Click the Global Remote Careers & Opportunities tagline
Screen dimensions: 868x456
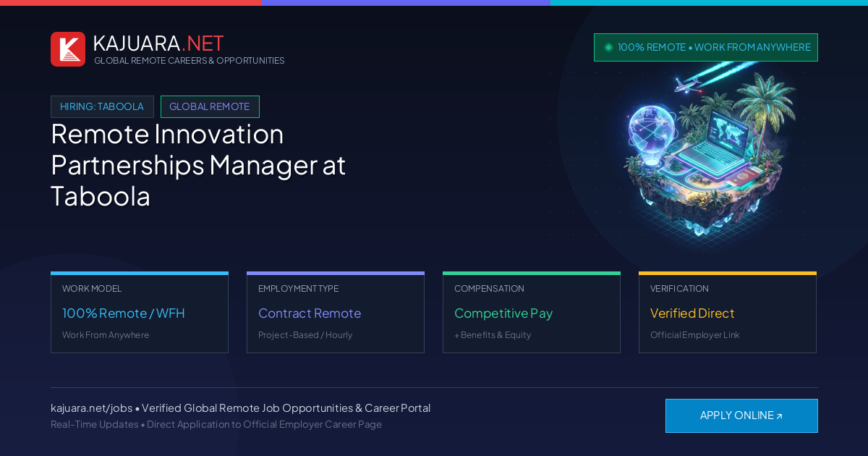(190, 61)
